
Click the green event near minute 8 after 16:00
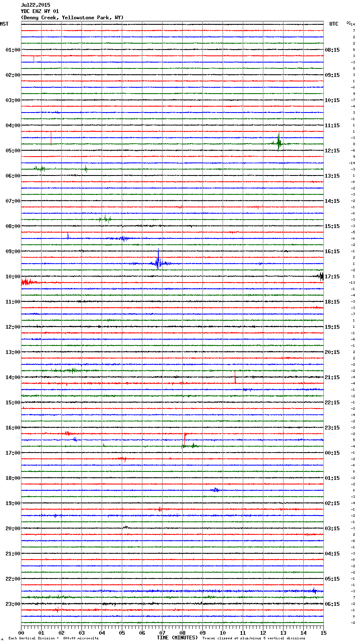pos(190,445)
